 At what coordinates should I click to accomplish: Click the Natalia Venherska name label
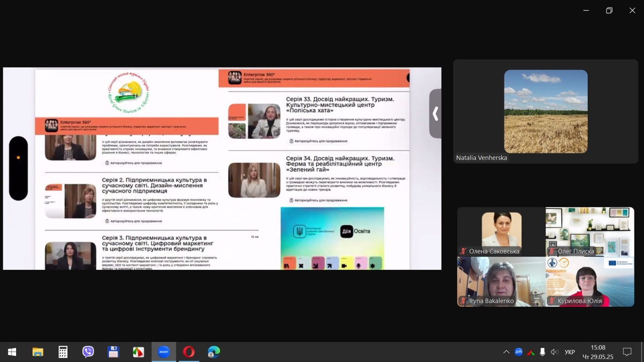coord(481,158)
